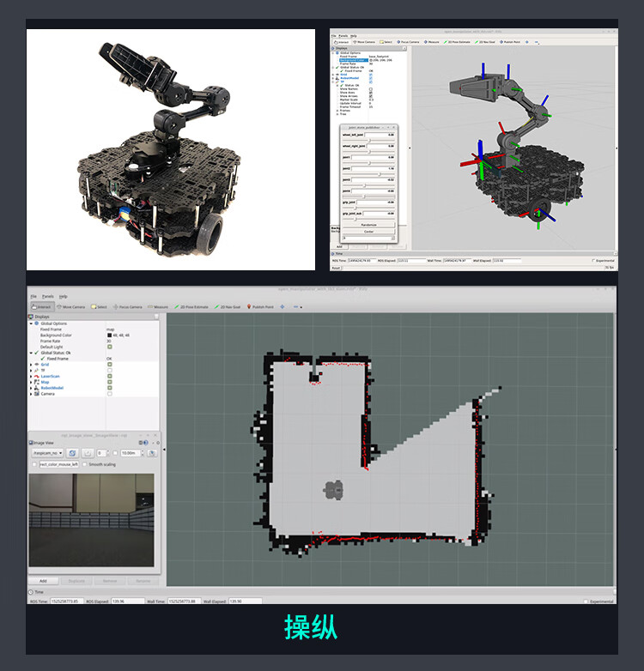Expand TF display in bottom Displays panel
The width and height of the screenshot is (644, 671).
click(31, 370)
